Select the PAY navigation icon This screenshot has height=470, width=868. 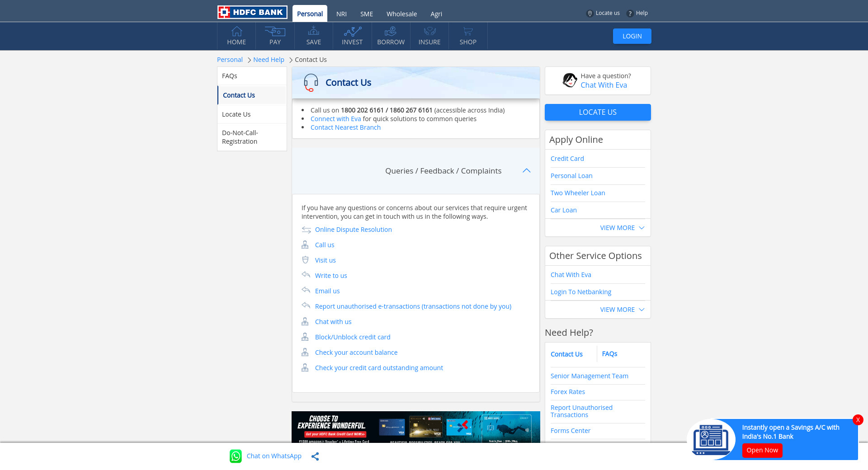275,32
